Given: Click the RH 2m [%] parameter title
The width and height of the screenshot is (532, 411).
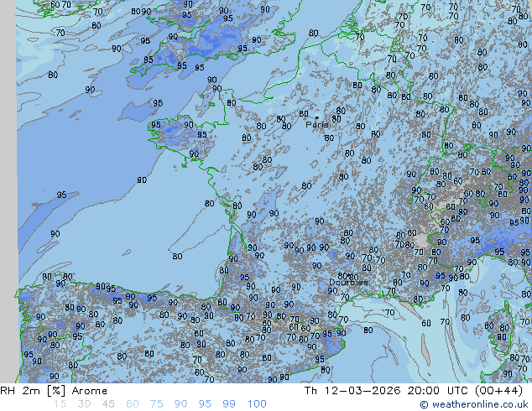Looking at the screenshot, I should [27, 391].
